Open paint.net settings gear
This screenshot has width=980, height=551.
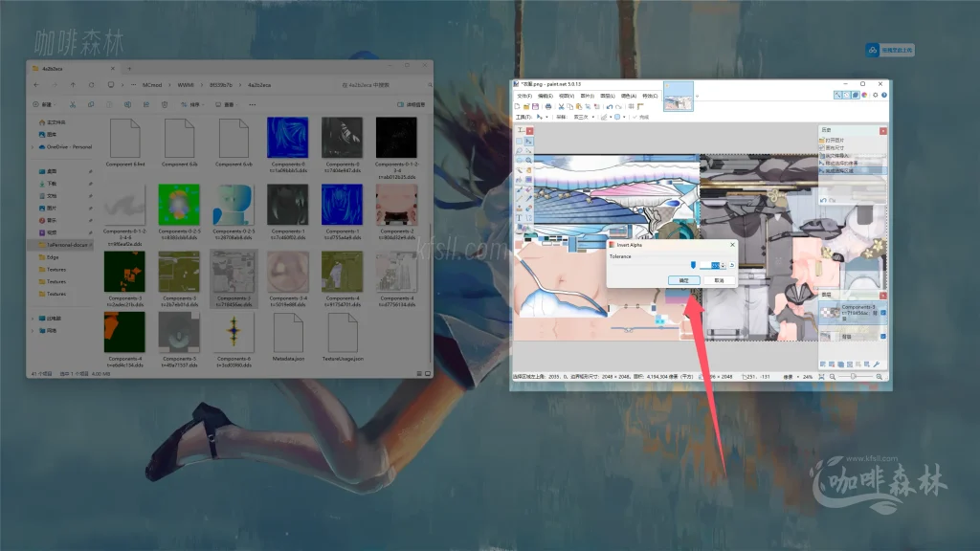[875, 96]
